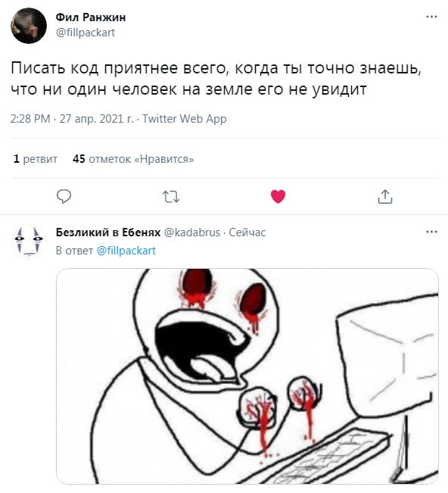Screen dimensions: 448x493
Task: Click the reply speech bubble icon
Action: [64, 196]
